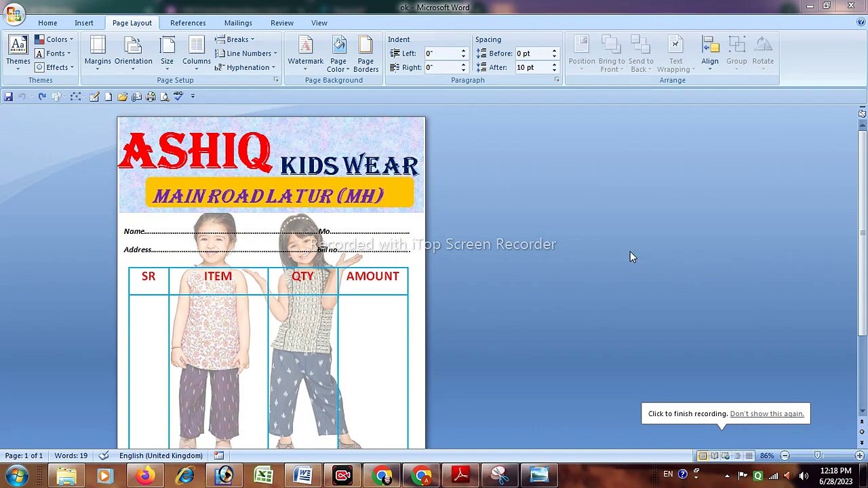This screenshot has height=488, width=868.
Task: Click the Indent Left input field
Action: click(x=441, y=54)
